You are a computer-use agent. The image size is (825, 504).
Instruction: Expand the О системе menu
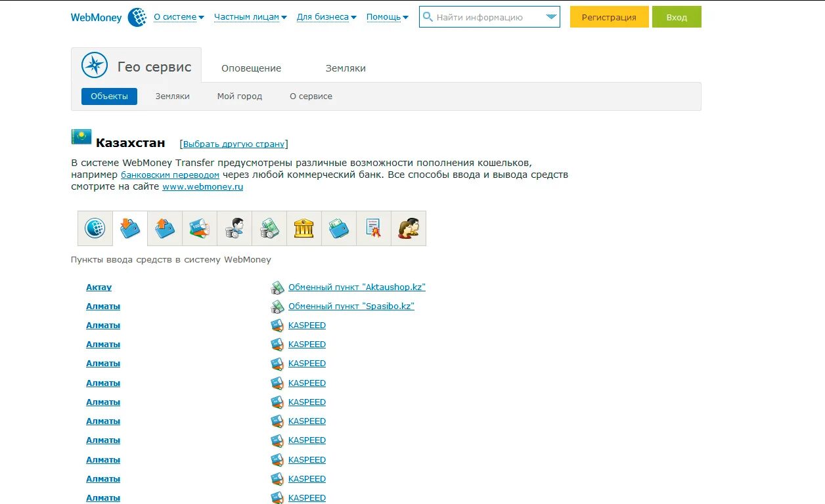(x=179, y=17)
